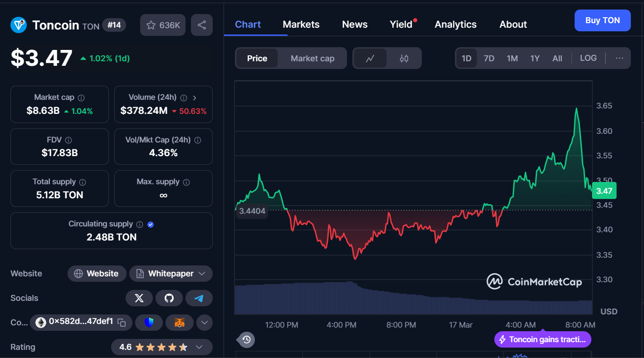Click the 3.47 current price label
Screen dimensions: 644x358
coord(604,191)
